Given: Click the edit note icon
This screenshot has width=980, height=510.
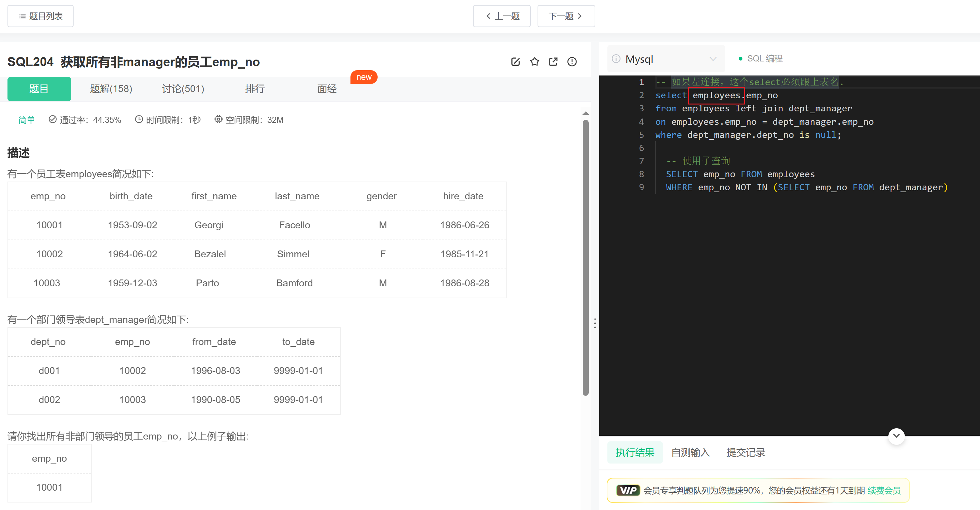Looking at the screenshot, I should [x=515, y=62].
